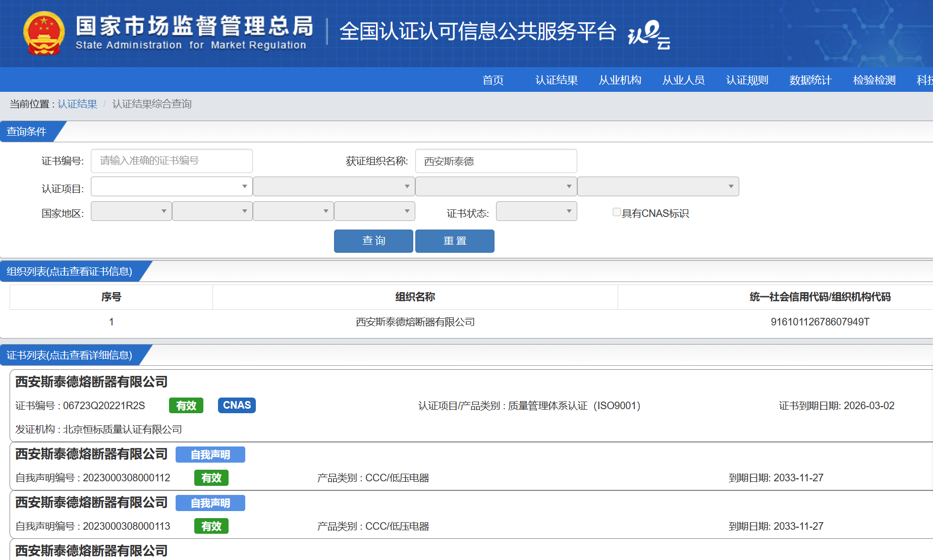Click 有效 badge of certificate 06723Q20221R2S
This screenshot has height=560, width=933.
(x=186, y=406)
